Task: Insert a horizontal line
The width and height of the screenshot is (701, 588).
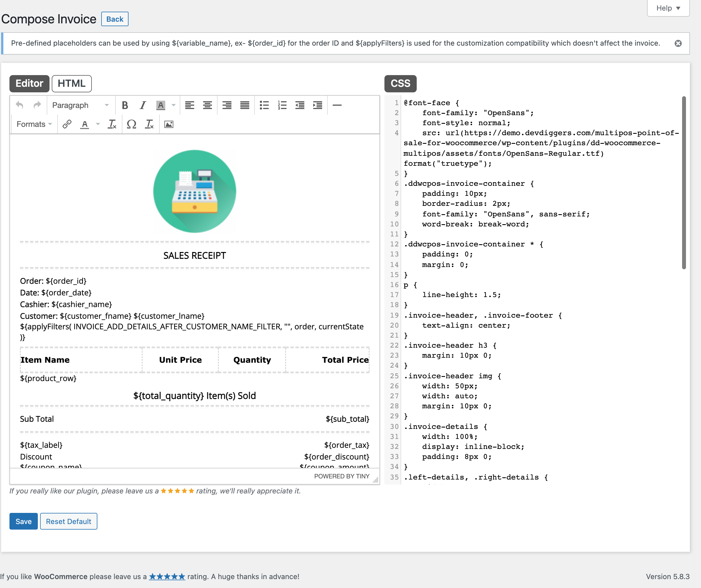Action: coord(337,105)
